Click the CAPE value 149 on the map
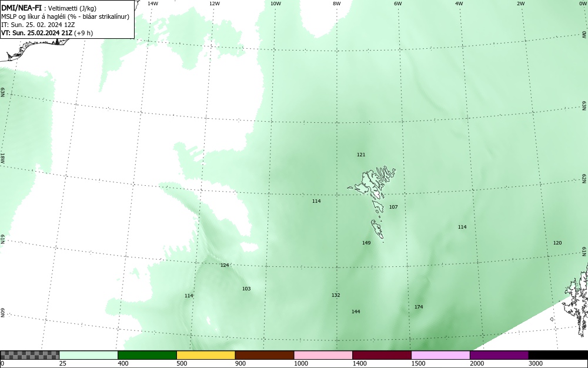The width and height of the screenshot is (588, 368). click(366, 243)
